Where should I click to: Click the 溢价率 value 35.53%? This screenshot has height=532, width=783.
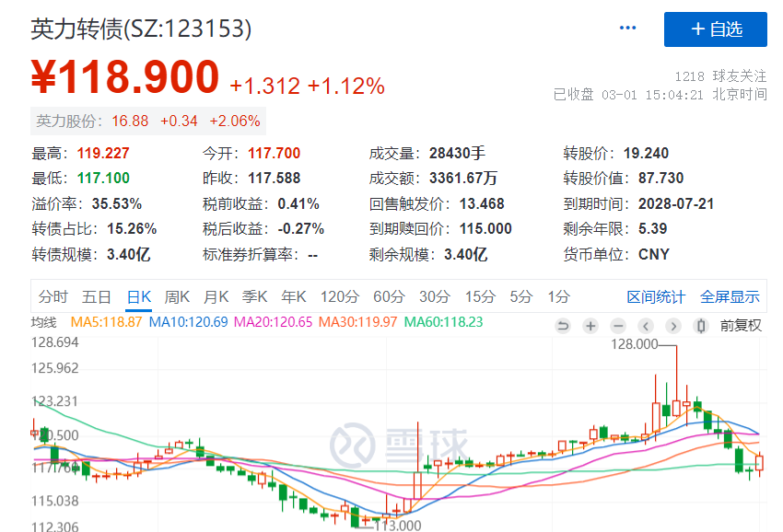click(x=117, y=203)
